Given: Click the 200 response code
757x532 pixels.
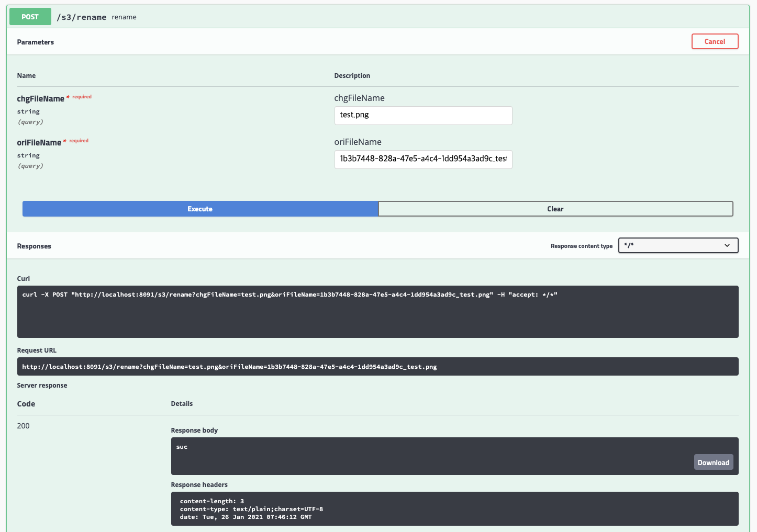Looking at the screenshot, I should pyautogui.click(x=23, y=426).
